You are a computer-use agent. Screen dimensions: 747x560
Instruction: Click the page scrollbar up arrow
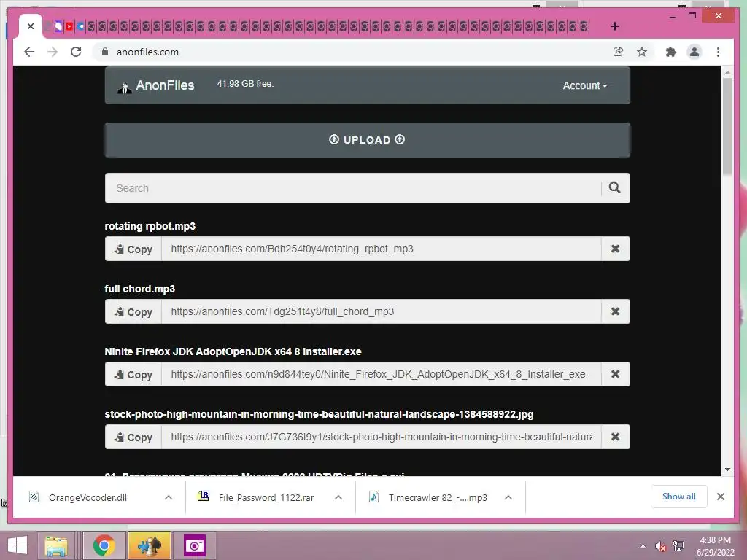click(x=727, y=72)
